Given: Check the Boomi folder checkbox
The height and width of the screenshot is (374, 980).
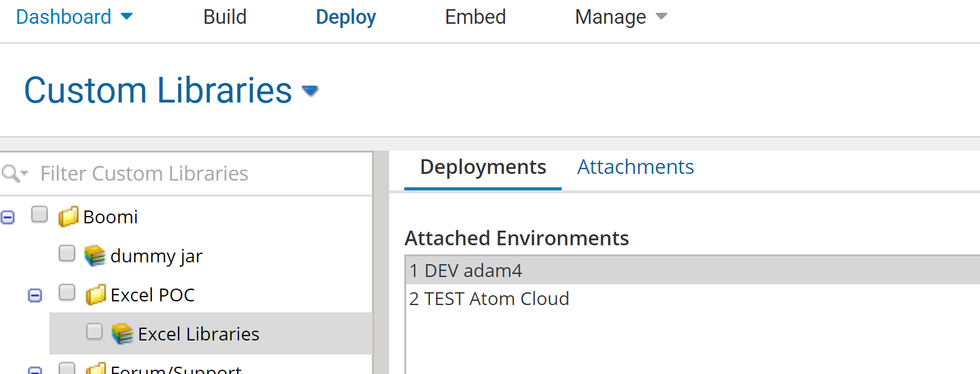Looking at the screenshot, I should pos(40,215).
